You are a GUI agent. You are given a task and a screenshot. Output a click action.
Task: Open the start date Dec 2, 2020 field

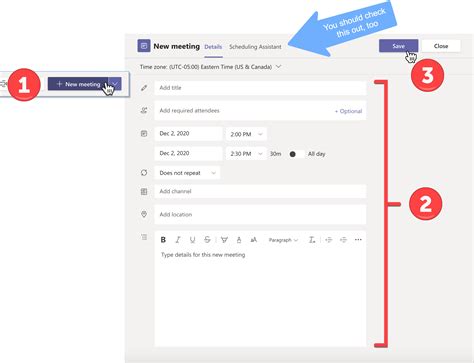pyautogui.click(x=188, y=134)
